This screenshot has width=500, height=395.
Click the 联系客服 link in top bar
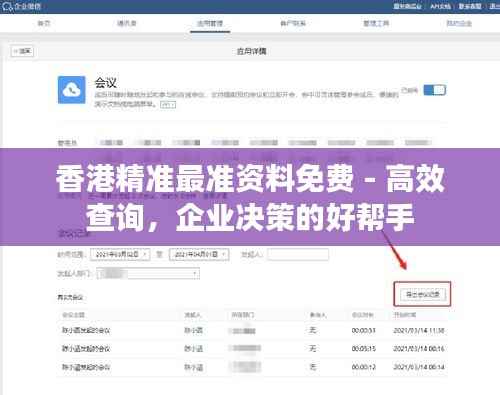pyautogui.click(x=470, y=6)
